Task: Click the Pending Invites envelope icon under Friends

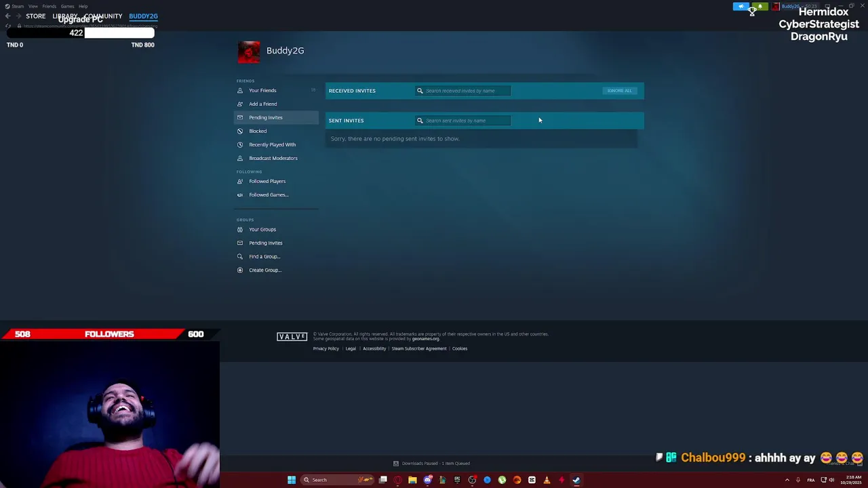Action: 239,117
